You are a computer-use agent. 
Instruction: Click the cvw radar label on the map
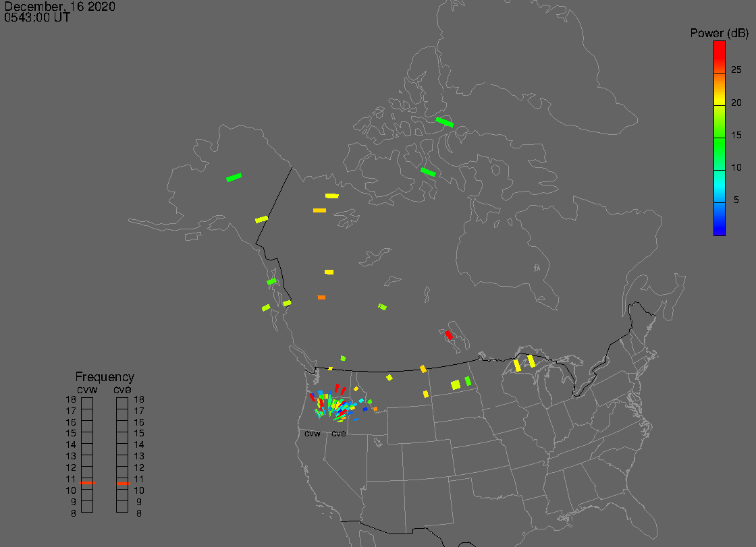(313, 434)
